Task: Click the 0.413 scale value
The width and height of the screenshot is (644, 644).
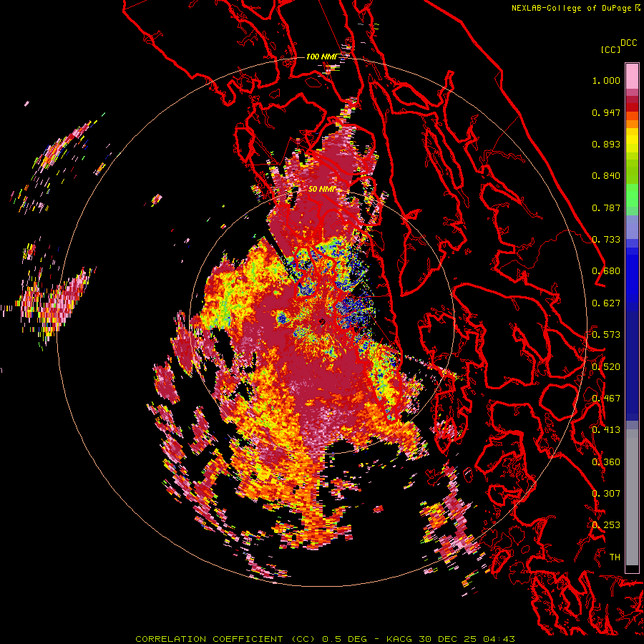Action: click(606, 430)
